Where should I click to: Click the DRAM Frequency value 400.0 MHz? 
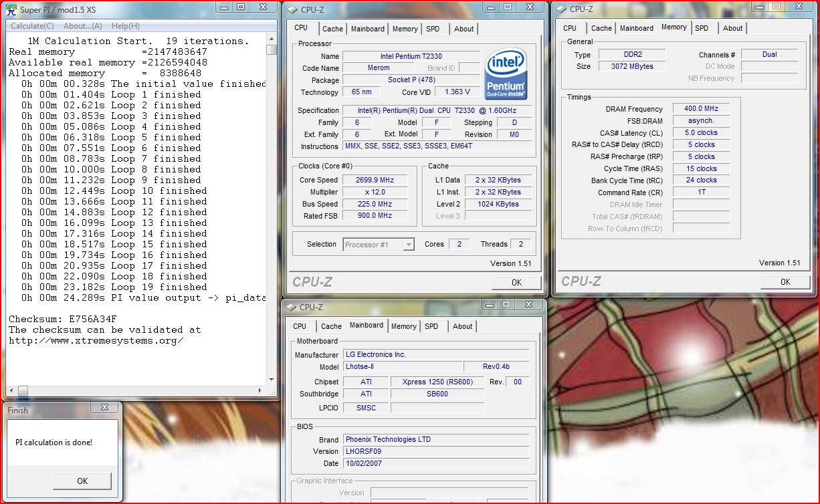(701, 108)
